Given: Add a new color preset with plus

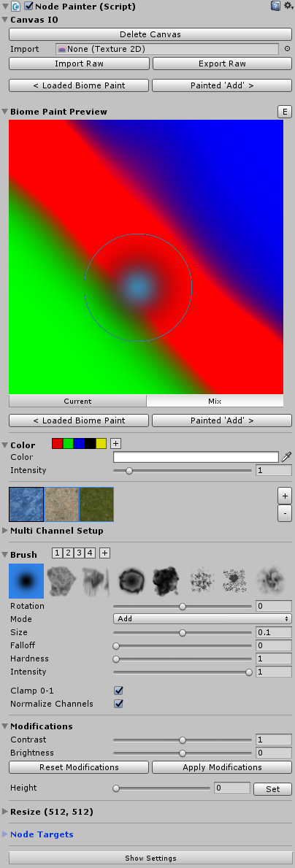Looking at the screenshot, I should (115, 444).
